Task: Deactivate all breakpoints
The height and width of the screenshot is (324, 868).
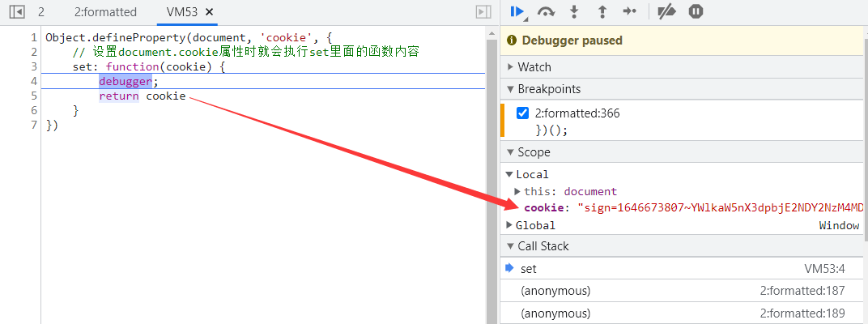Action: (666, 11)
